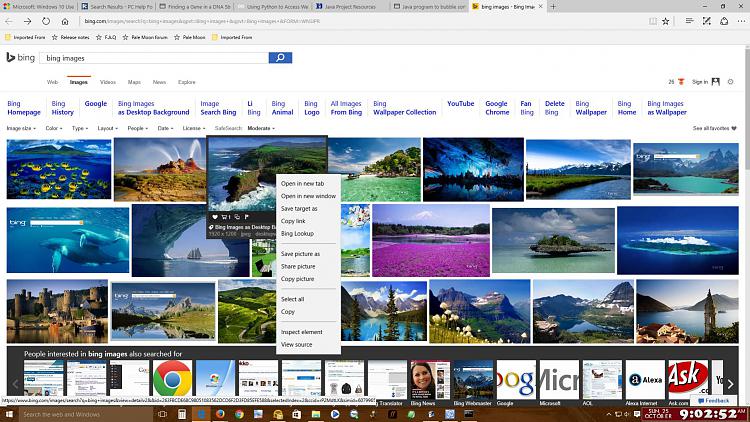
Task: Click the Bing Homepage suggestion link
Action: pos(24,108)
